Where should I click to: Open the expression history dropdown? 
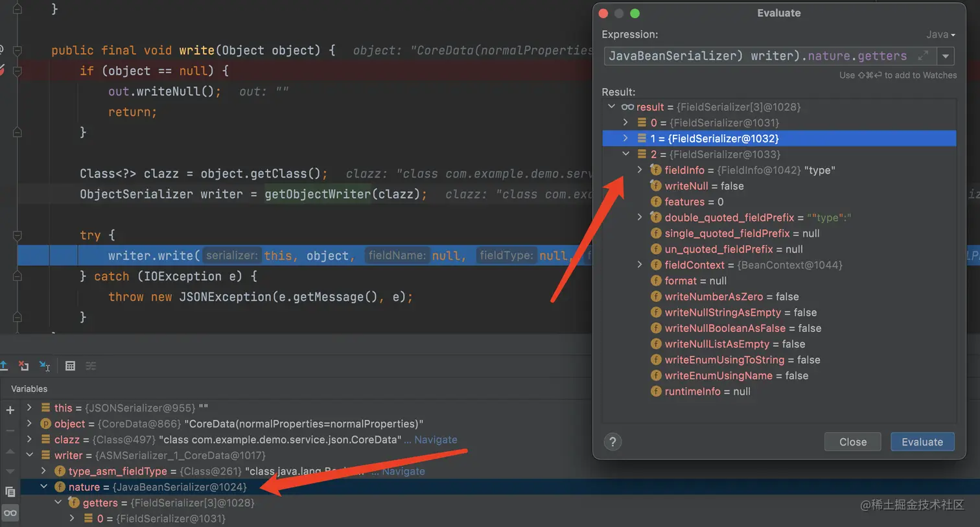pos(946,56)
